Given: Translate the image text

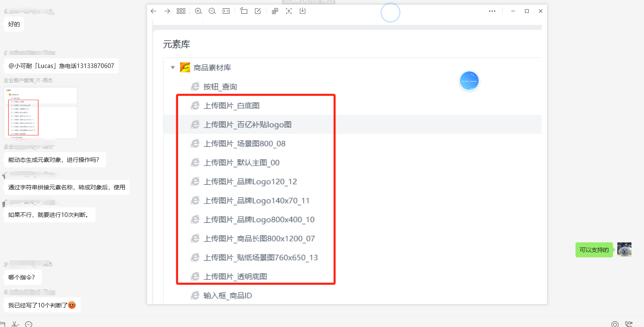Looking at the screenshot, I should click(275, 11).
